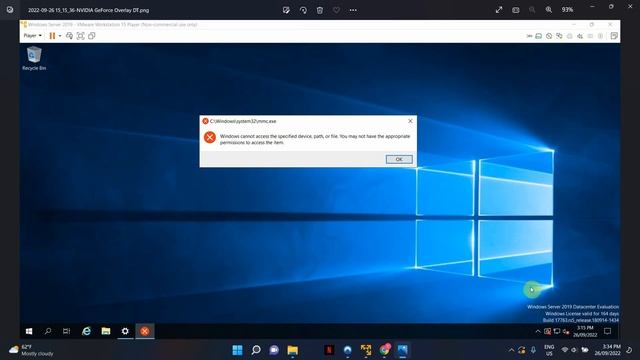Open File Explorer in the guest taskbar
The height and width of the screenshot is (360, 640).
(106, 331)
